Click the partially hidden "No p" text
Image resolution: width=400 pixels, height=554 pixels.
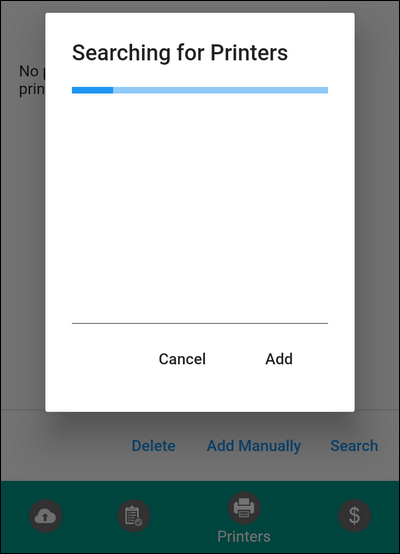(x=32, y=71)
